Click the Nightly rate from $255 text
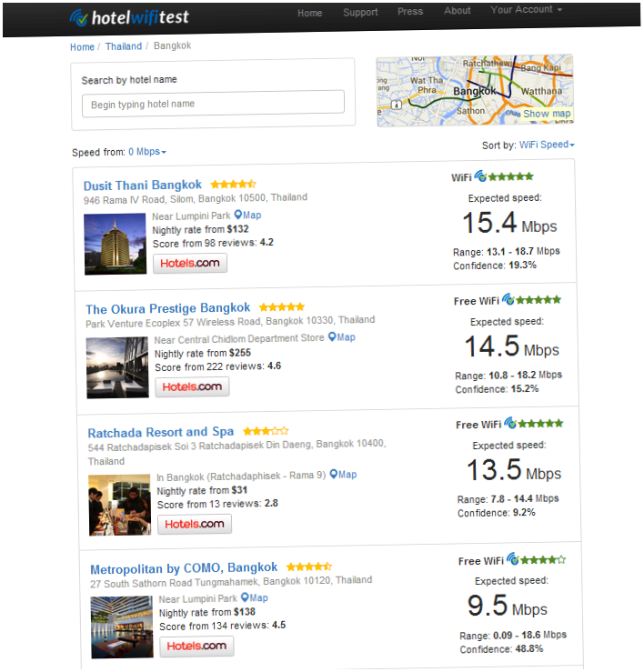This screenshot has height=672, width=644. coord(203,354)
